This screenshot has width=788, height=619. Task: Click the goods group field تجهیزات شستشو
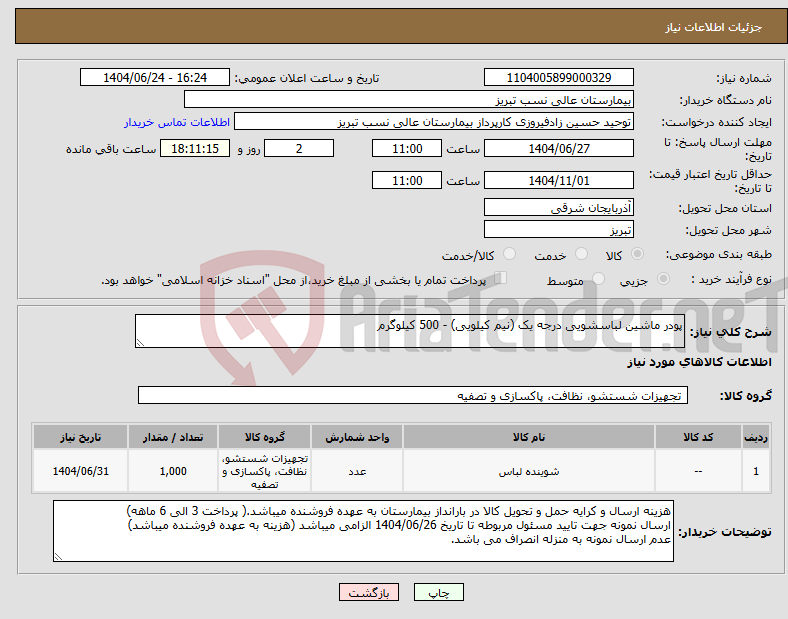pos(413,395)
